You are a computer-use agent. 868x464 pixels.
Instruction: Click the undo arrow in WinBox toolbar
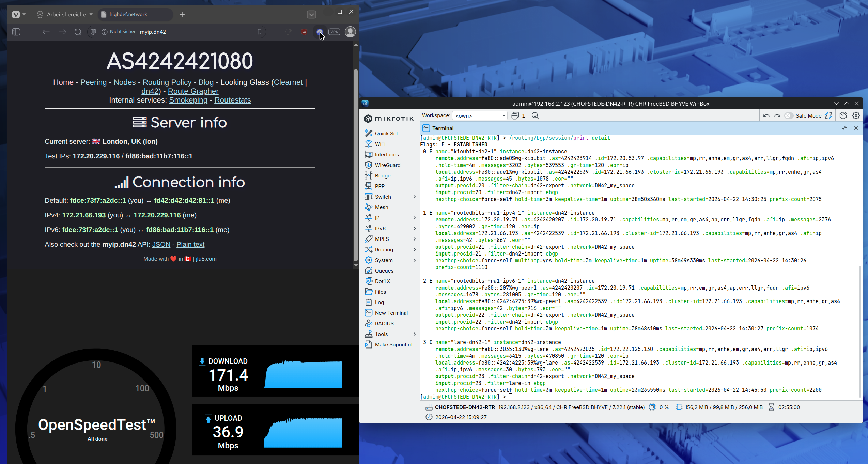pos(766,116)
